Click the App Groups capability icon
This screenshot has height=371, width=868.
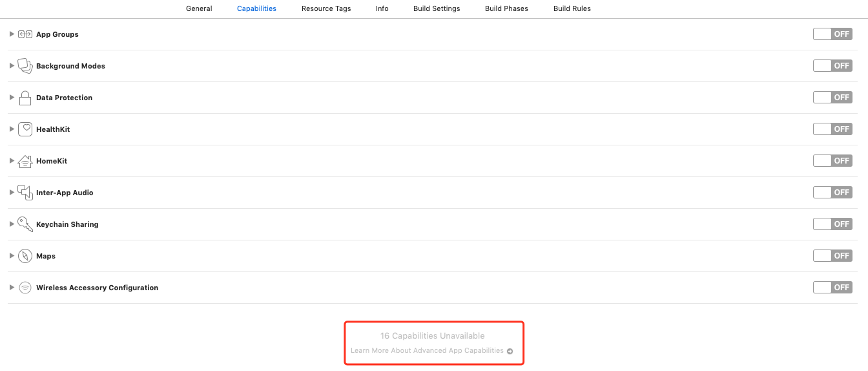pyautogui.click(x=25, y=34)
